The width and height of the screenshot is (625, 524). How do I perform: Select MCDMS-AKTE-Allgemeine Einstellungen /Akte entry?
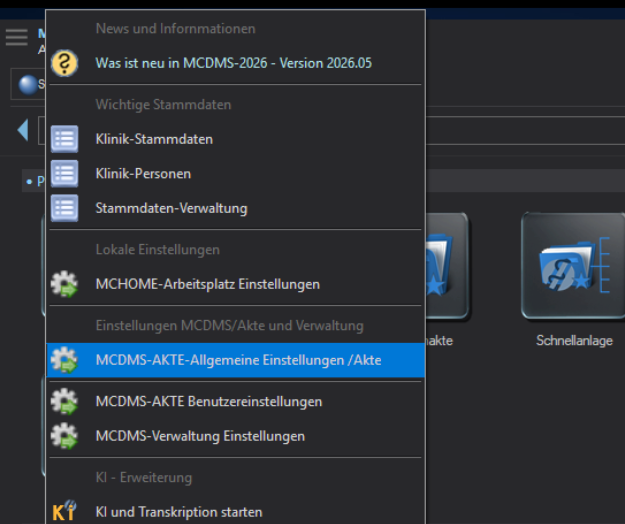click(x=238, y=360)
